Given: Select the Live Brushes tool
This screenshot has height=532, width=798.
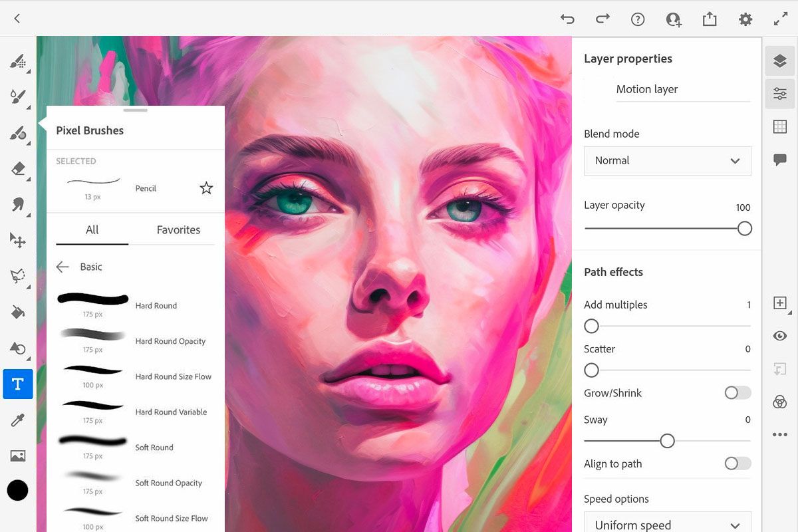Looking at the screenshot, I should click(x=17, y=98).
